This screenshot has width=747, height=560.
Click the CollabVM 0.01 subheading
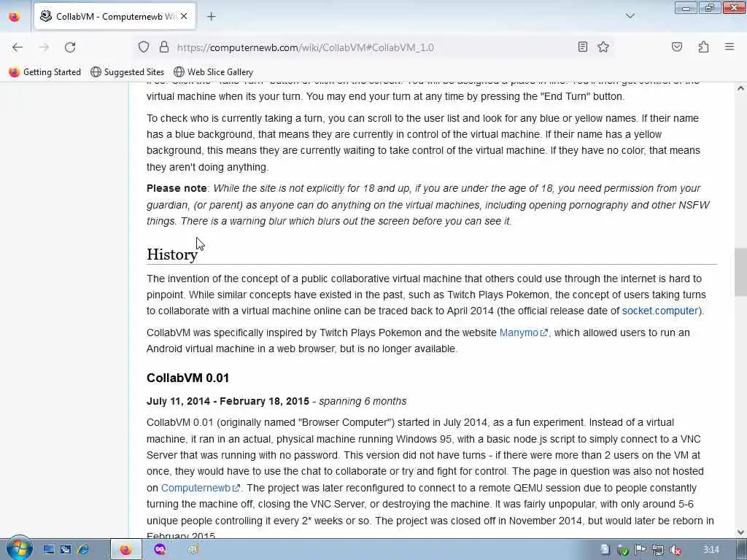point(187,378)
